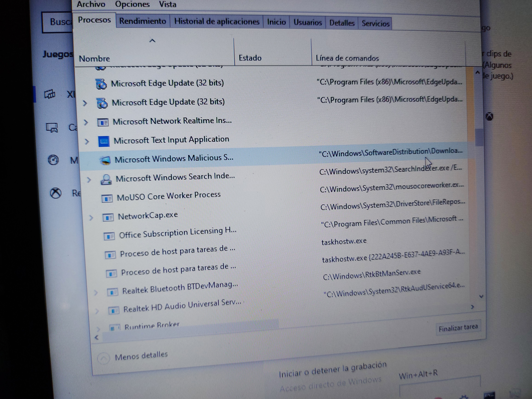Click Menos detalles collapse arrow icon
Image resolution: width=532 pixels, height=399 pixels.
104,358
